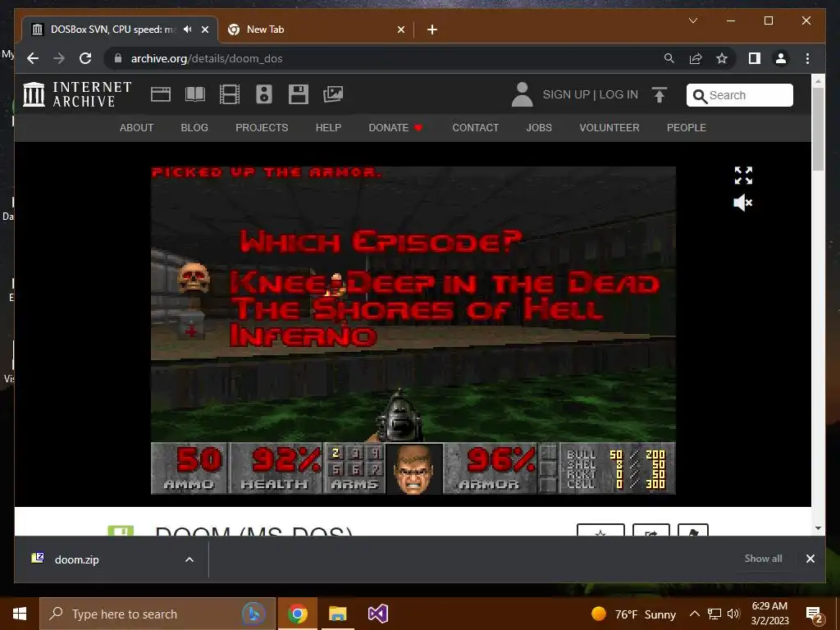Open the Audio (speaker) icon in Archive navbar

(264, 94)
